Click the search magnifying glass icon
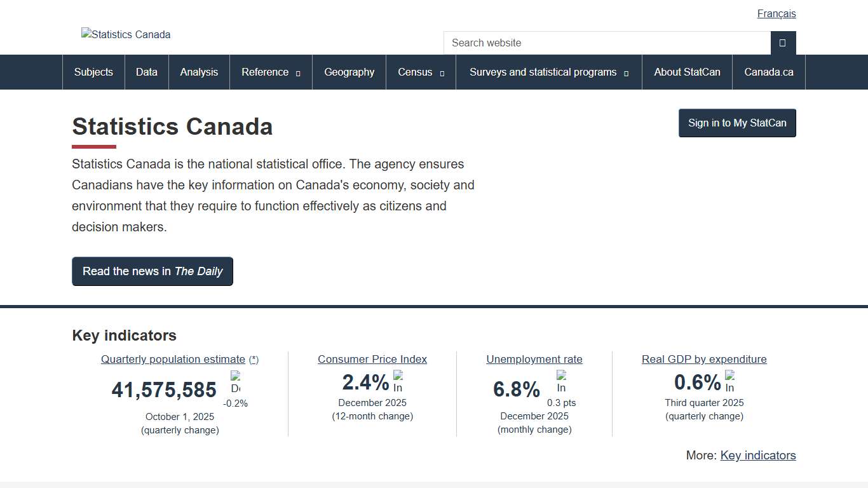868x488 pixels. tap(783, 43)
